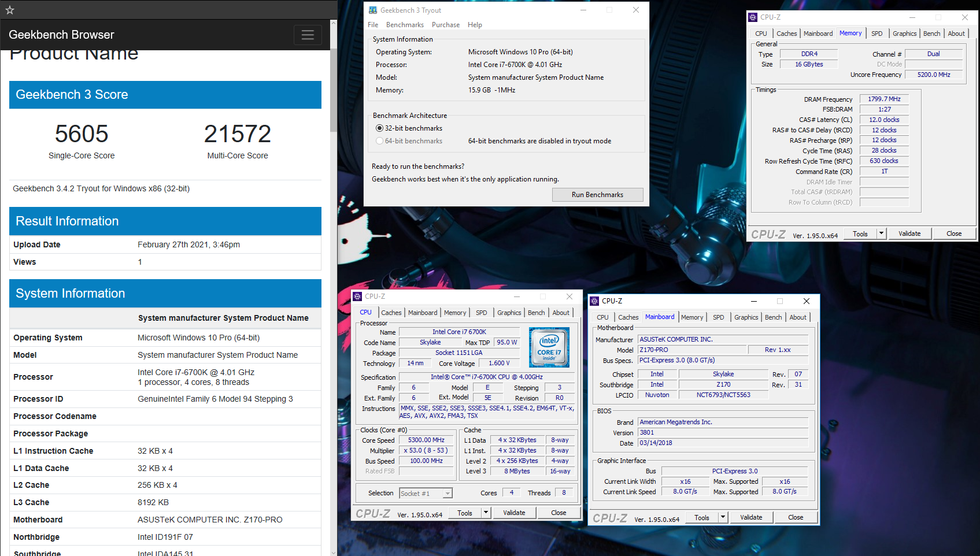Select Bench tab in CPU-Z CPU window

click(x=536, y=313)
